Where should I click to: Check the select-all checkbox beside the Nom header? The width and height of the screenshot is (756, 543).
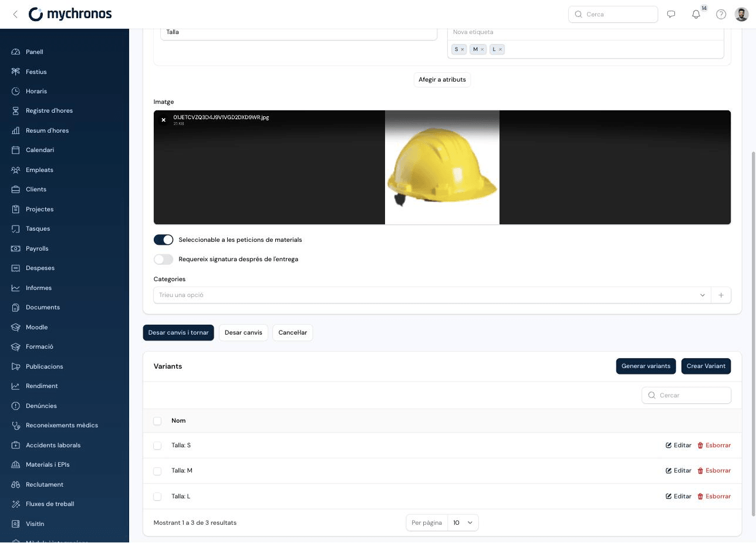tap(157, 421)
